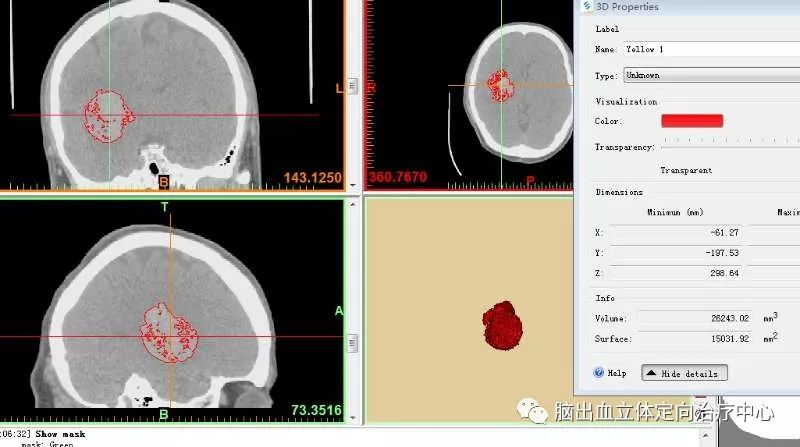Screen dimensions: 800x447
Task: Click the Show mask log entry
Action: (60, 434)
